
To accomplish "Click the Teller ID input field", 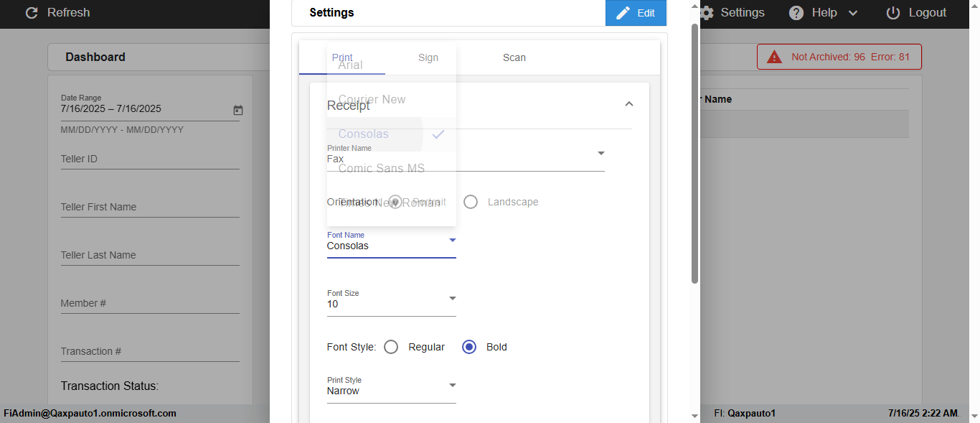I will [x=149, y=159].
